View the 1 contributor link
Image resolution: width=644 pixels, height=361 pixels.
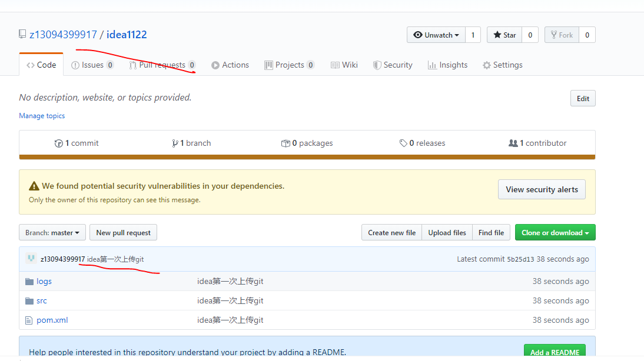(x=537, y=143)
